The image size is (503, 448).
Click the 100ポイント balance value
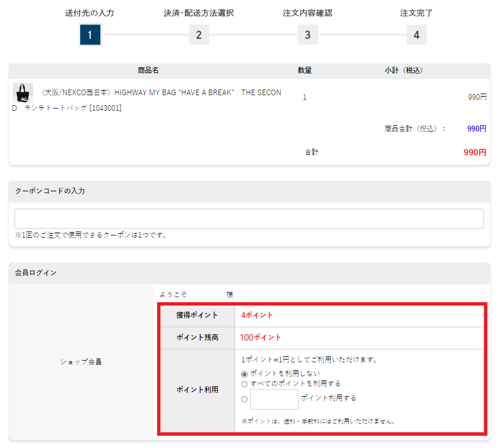tap(261, 337)
